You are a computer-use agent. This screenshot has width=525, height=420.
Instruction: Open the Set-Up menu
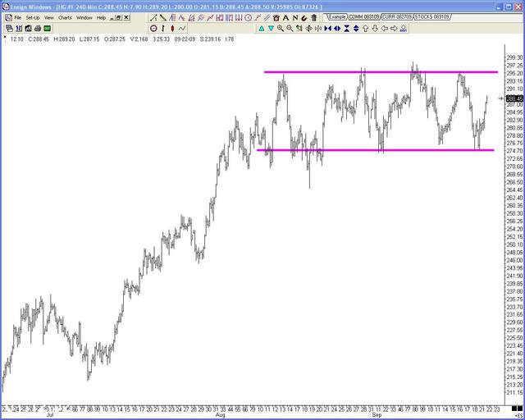point(33,18)
